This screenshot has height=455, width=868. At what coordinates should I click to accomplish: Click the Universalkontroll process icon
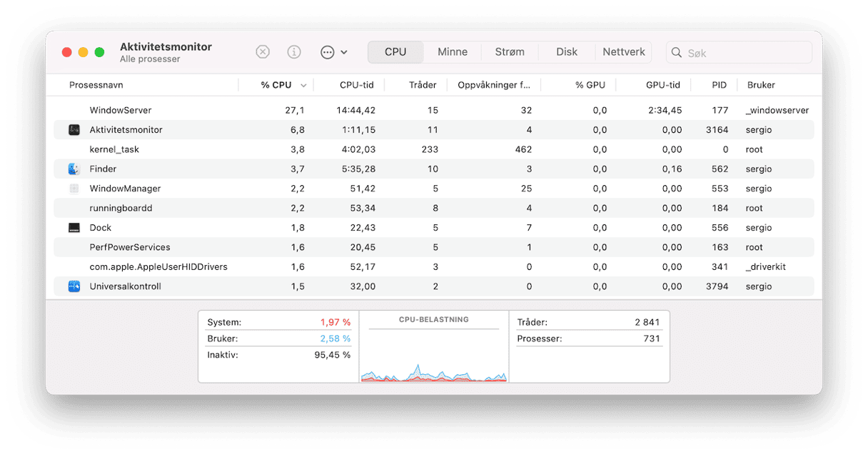tap(74, 286)
